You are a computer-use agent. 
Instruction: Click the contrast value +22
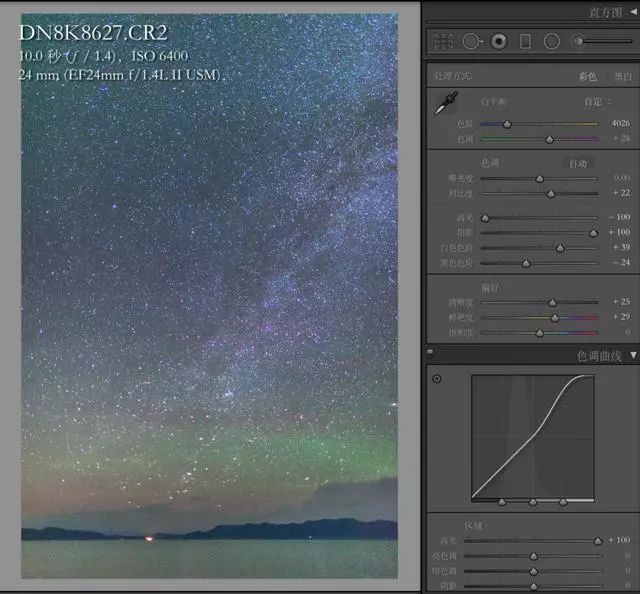[622, 193]
